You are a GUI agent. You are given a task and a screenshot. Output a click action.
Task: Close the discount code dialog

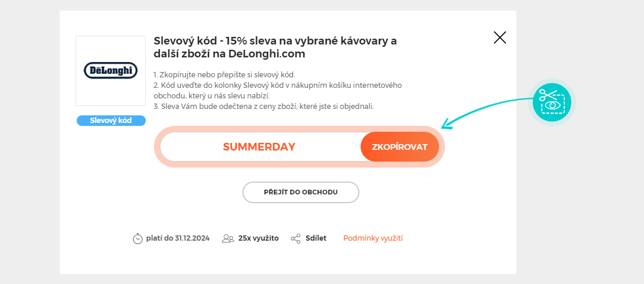(x=499, y=38)
